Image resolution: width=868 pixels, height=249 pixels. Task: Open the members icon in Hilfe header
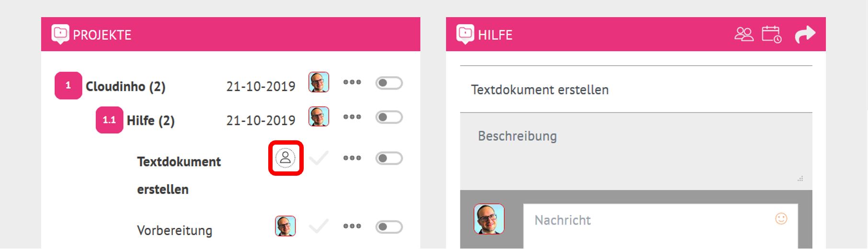744,34
